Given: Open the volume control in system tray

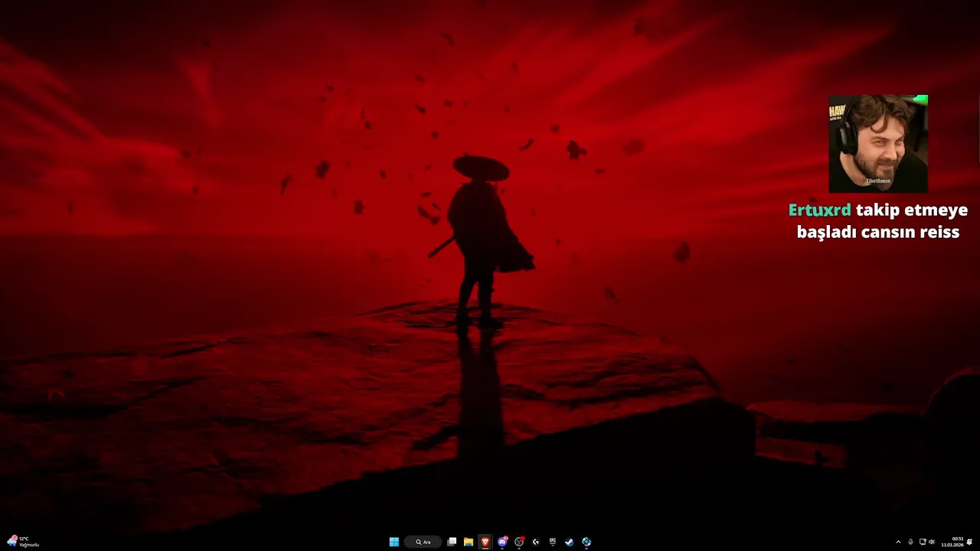Looking at the screenshot, I should click(932, 542).
